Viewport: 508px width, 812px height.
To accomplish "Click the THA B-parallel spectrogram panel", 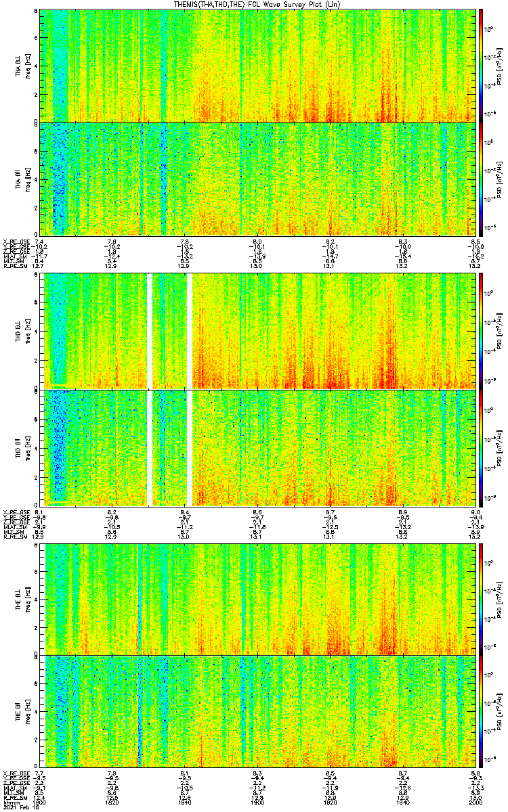I will pos(258,179).
